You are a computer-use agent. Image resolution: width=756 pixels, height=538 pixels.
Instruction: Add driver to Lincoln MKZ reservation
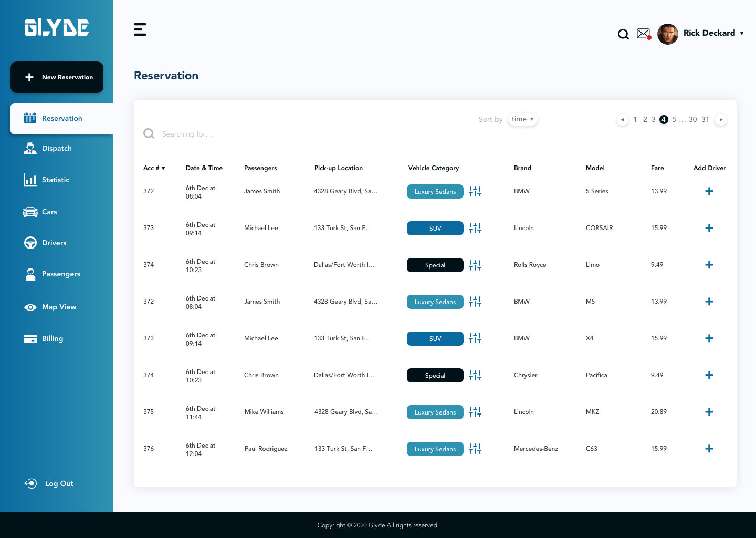[x=709, y=412]
